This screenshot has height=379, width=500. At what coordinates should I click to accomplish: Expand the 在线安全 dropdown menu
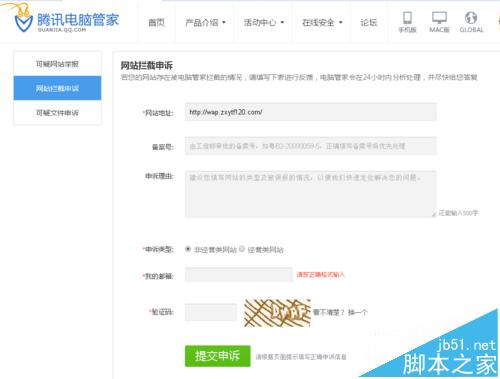click(322, 22)
